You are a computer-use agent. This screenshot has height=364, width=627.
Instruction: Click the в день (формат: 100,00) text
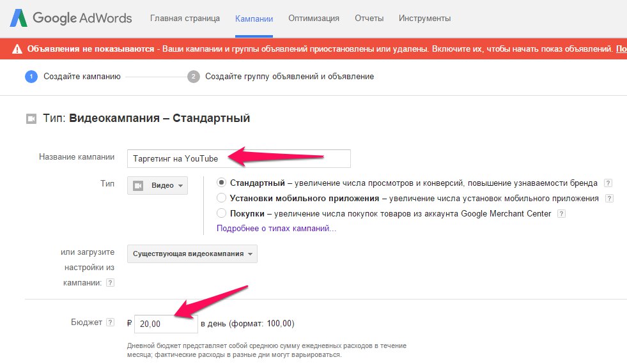click(x=247, y=324)
